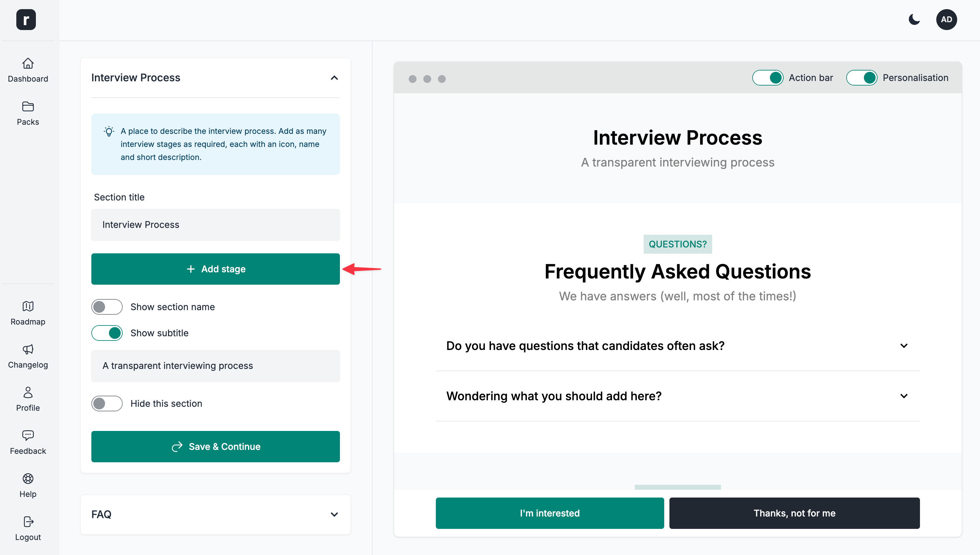
Task: Send Feedback via the sidebar
Action: click(27, 442)
